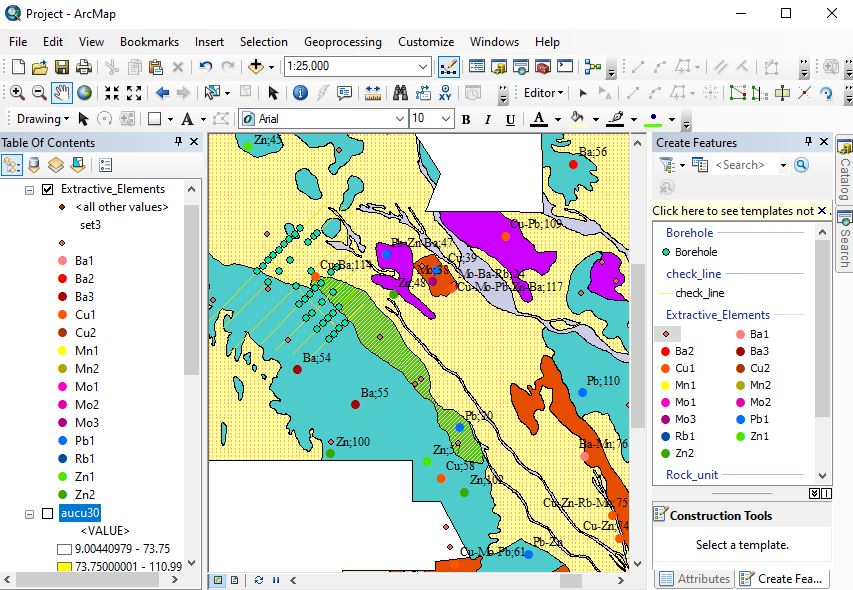Click the line color pen swatch

615,119
